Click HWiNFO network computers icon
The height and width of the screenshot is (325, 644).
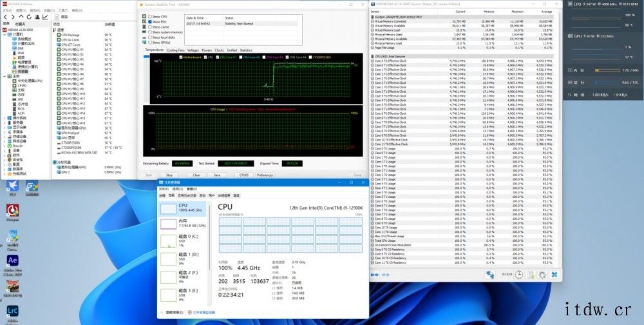coord(490,275)
